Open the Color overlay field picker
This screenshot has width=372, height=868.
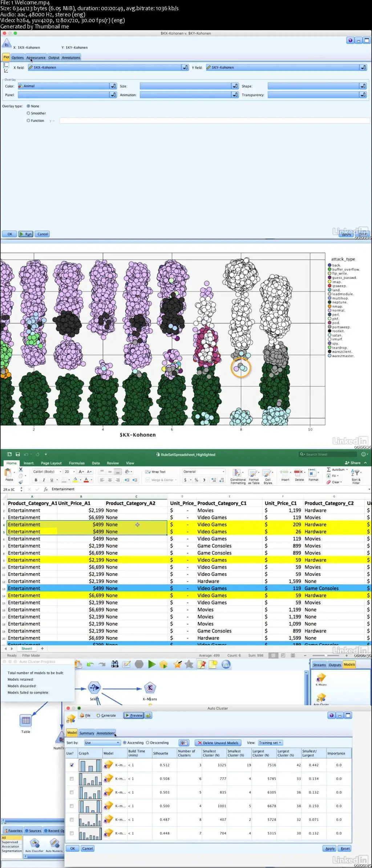[113, 86]
